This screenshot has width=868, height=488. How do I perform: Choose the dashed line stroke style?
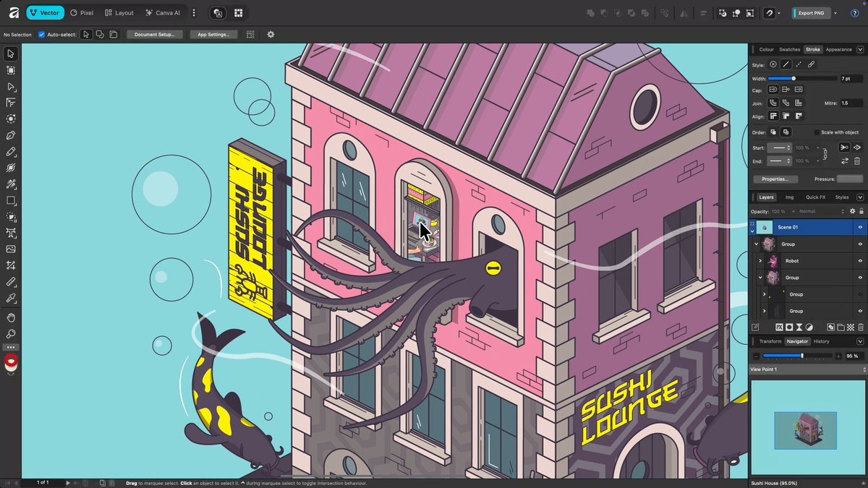click(x=799, y=64)
